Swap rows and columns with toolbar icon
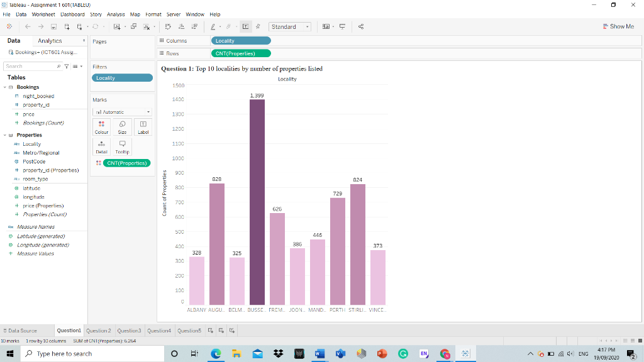This screenshot has width=644, height=362. [168, 26]
